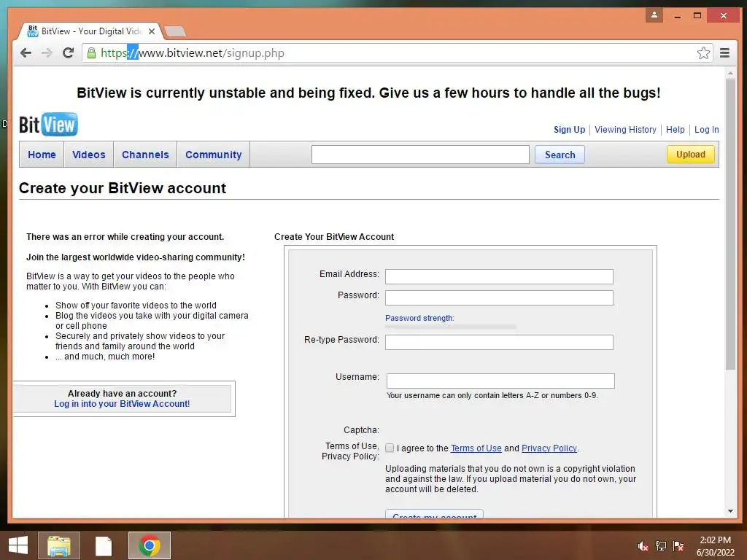This screenshot has width=747, height=560.
Task: Open the Chrome user profile icon
Action: (x=654, y=15)
